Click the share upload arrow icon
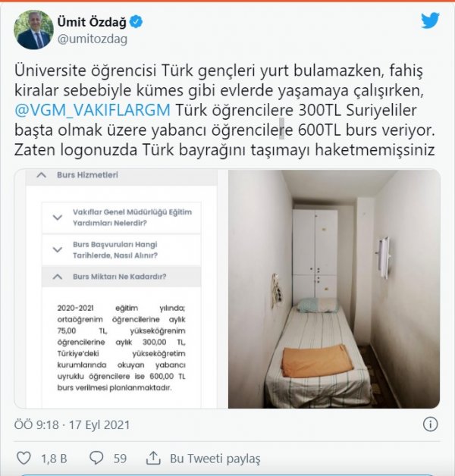Viewport: 455px width, 476px height. pyautogui.click(x=153, y=458)
